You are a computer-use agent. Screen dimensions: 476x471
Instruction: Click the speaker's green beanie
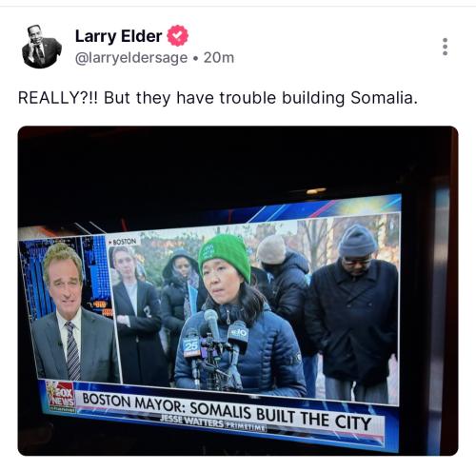pyautogui.click(x=226, y=255)
